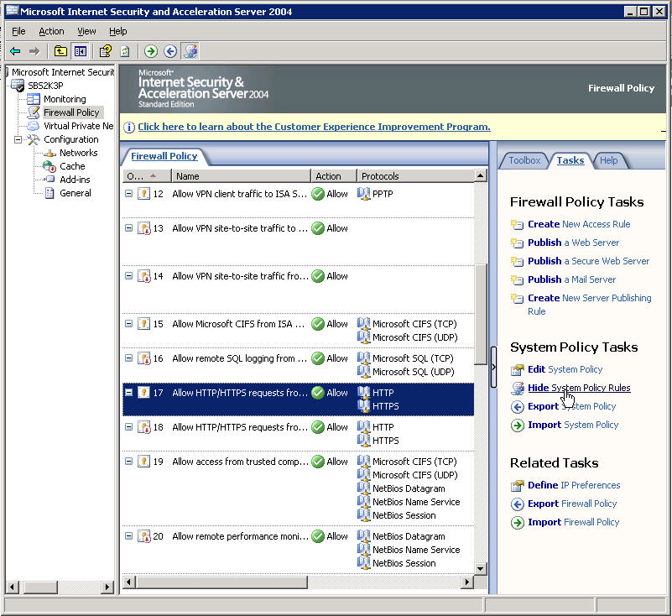The height and width of the screenshot is (616, 672).
Task: Collapse rule 19 row expander
Action: pyautogui.click(x=129, y=462)
